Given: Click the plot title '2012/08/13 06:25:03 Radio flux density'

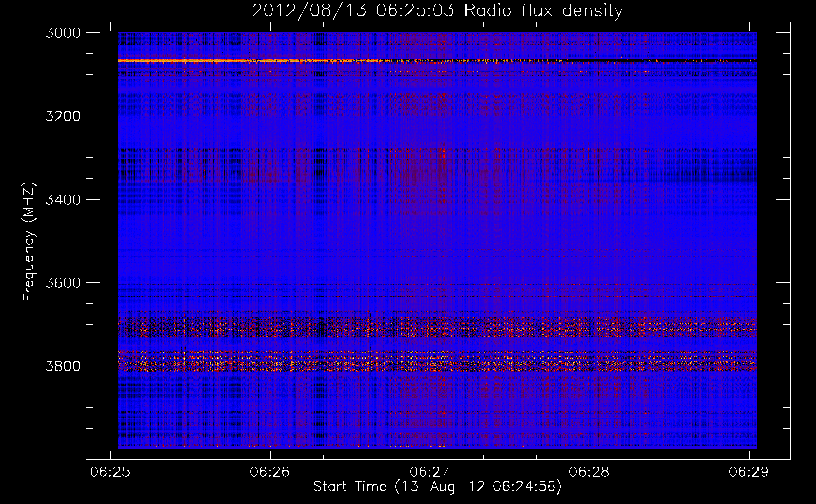Looking at the screenshot, I should [437, 10].
